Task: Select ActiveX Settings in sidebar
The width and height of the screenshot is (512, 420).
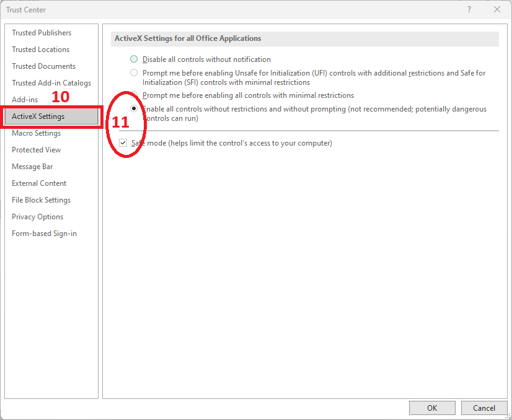Action: tap(38, 116)
